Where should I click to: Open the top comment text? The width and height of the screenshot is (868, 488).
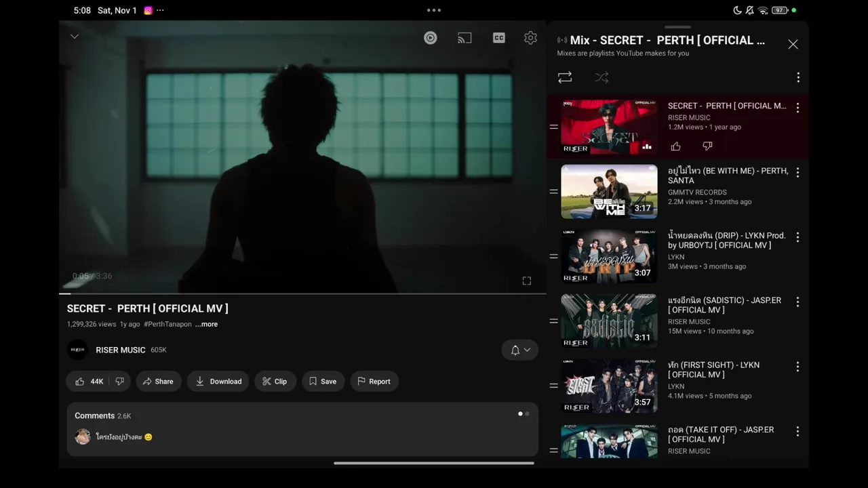(124, 437)
